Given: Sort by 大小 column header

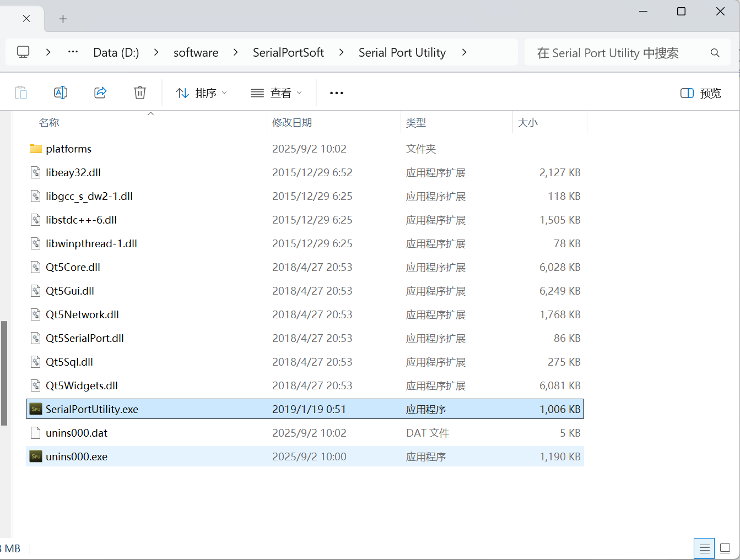Looking at the screenshot, I should coord(527,123).
